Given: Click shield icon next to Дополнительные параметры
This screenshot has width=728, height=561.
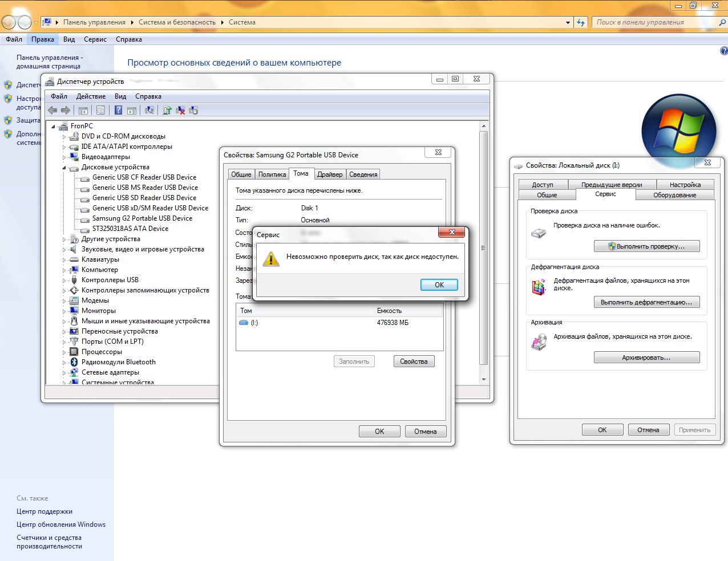Looking at the screenshot, I should click(x=8, y=134).
